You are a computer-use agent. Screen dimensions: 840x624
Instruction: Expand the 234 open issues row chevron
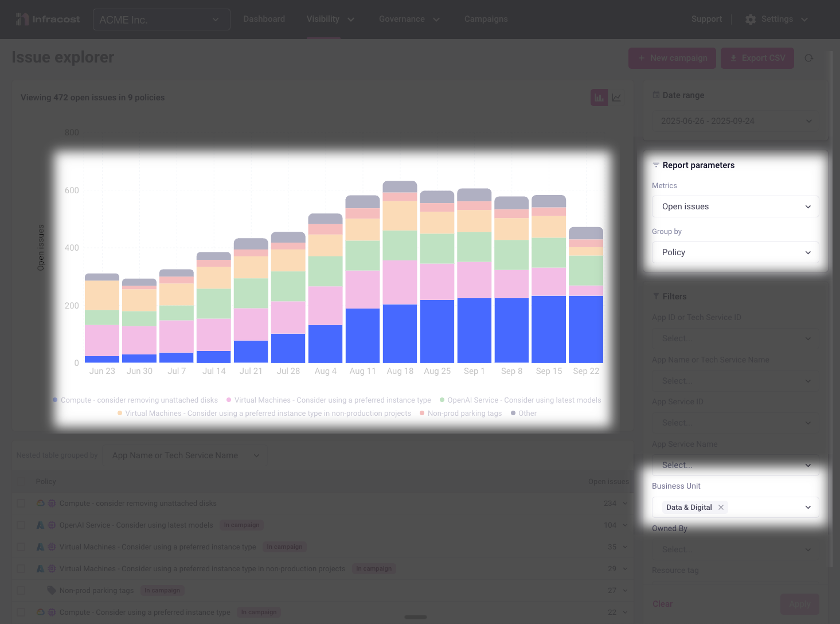[625, 503]
